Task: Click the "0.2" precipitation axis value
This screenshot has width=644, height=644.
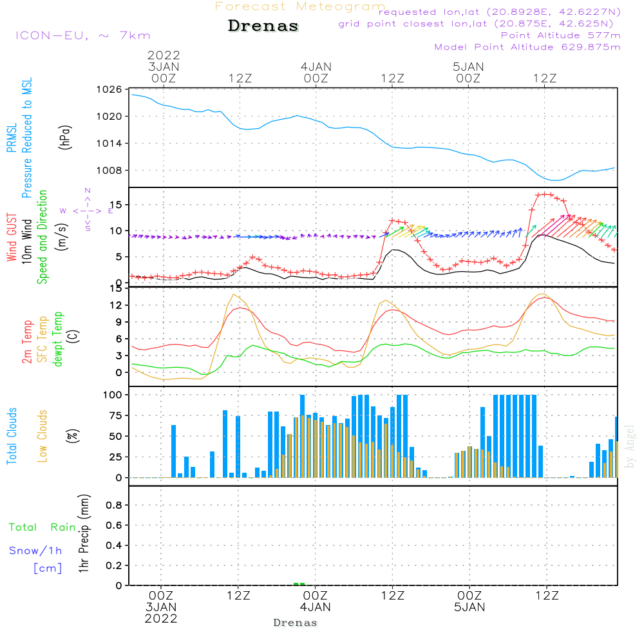Action: coord(114,565)
